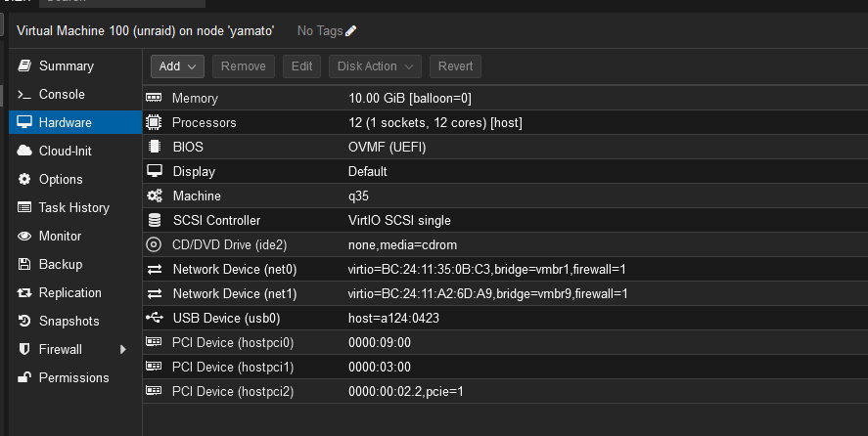Click the hostpci2 PCI card icon
Screen dimensions: 868x436
pos(154,391)
